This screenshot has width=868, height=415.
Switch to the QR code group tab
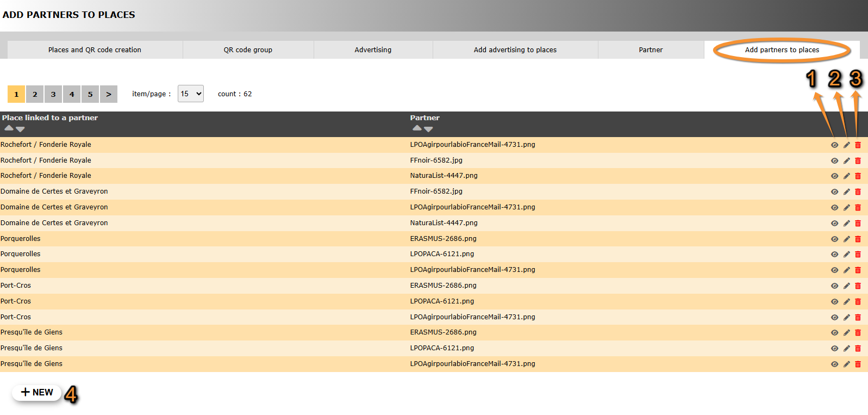click(248, 50)
